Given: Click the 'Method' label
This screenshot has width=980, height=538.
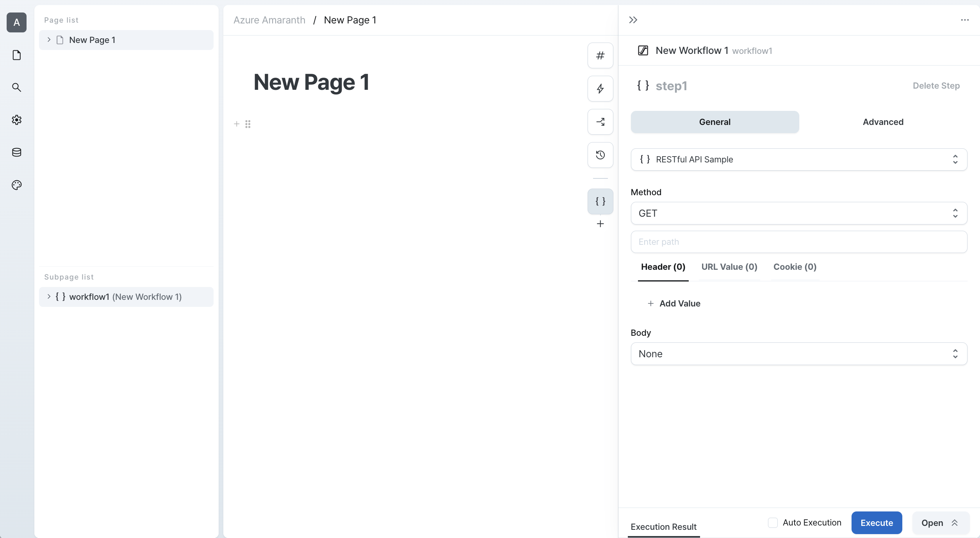Looking at the screenshot, I should click(x=646, y=192).
